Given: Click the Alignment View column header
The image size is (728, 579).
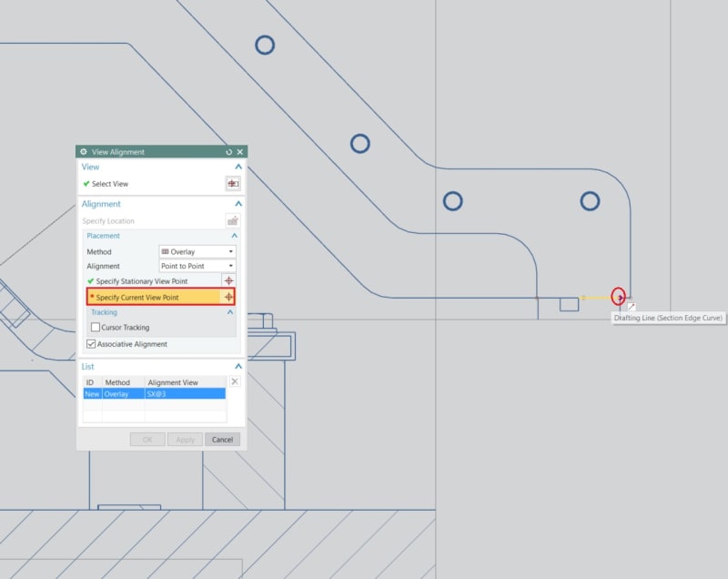Looking at the screenshot, I should click(173, 382).
